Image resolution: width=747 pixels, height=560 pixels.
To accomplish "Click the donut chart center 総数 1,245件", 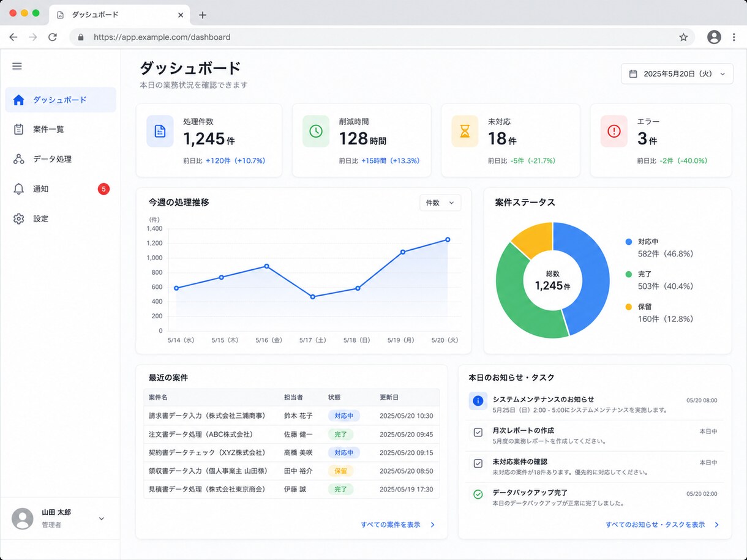I will 552,280.
